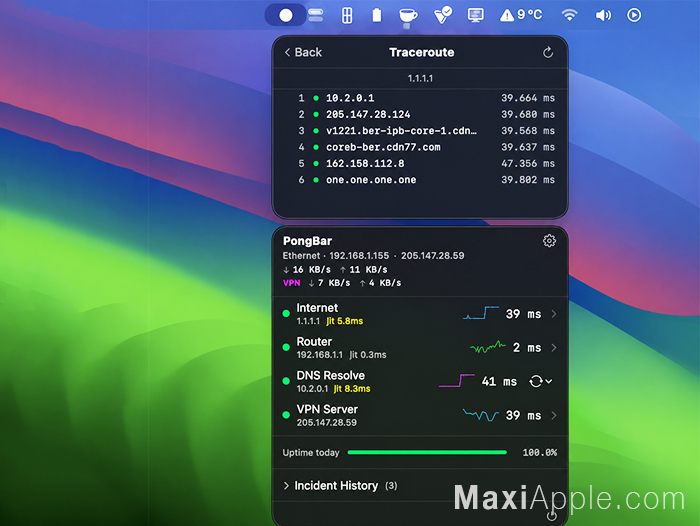
Task: Open Router target details chevron
Action: [554, 347]
